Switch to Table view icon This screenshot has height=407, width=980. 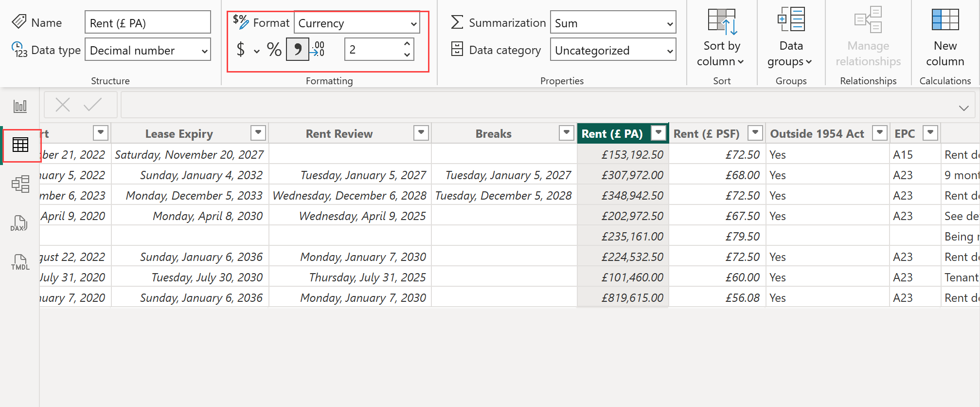[20, 145]
